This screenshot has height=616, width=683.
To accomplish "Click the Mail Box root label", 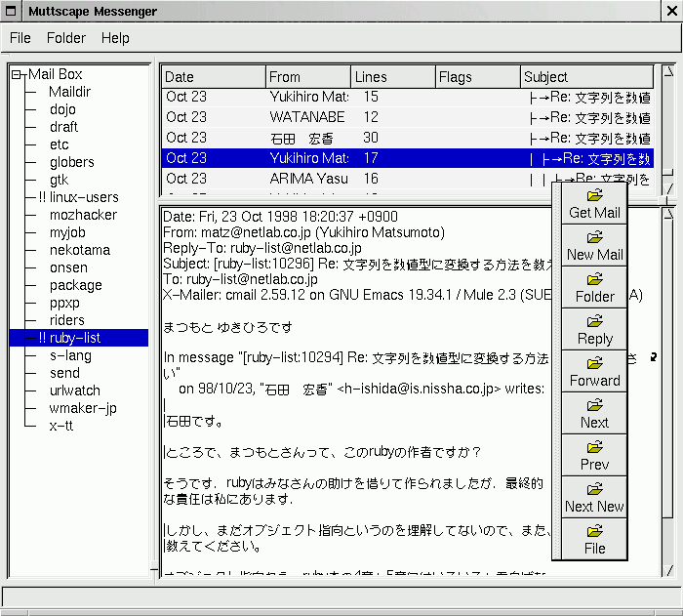I will click(56, 74).
